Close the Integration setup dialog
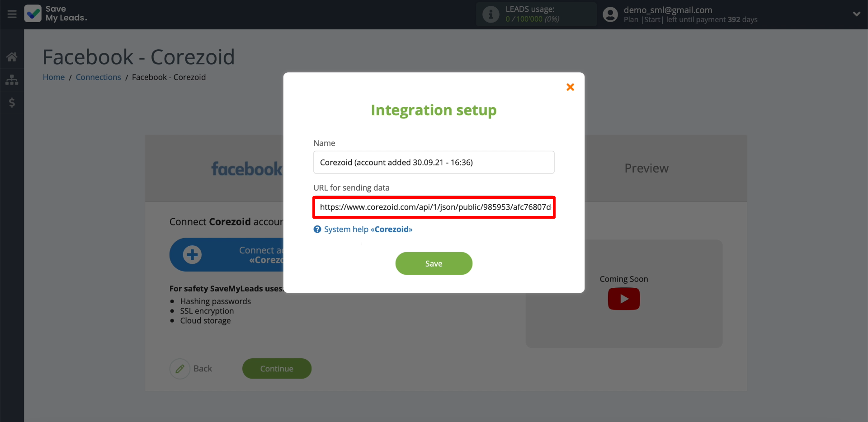The height and width of the screenshot is (422, 868). pos(571,87)
